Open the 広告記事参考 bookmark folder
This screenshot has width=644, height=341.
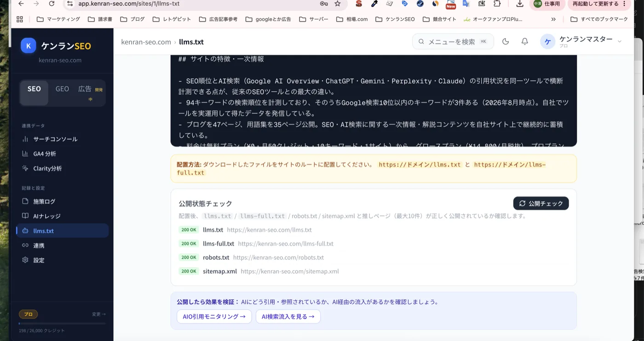click(218, 19)
